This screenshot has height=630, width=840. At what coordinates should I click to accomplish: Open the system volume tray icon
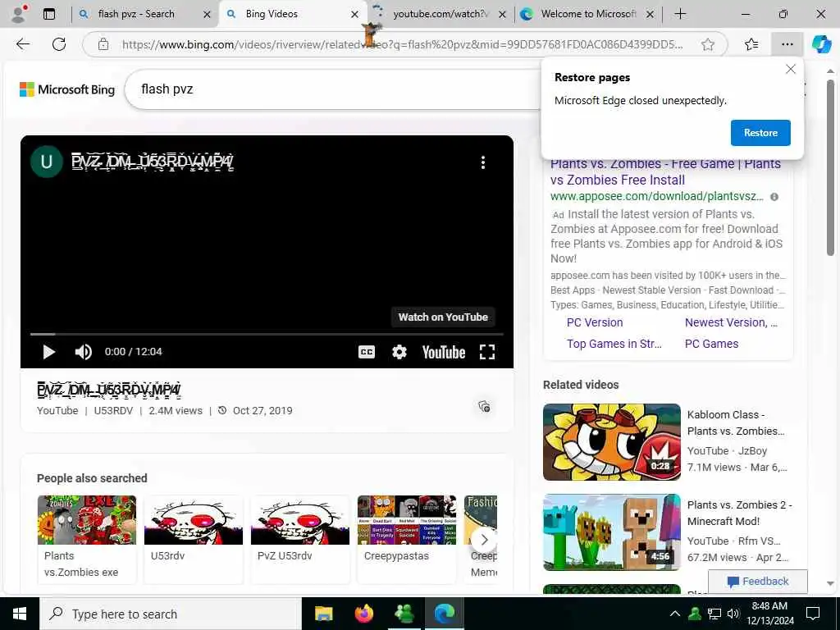(733, 614)
